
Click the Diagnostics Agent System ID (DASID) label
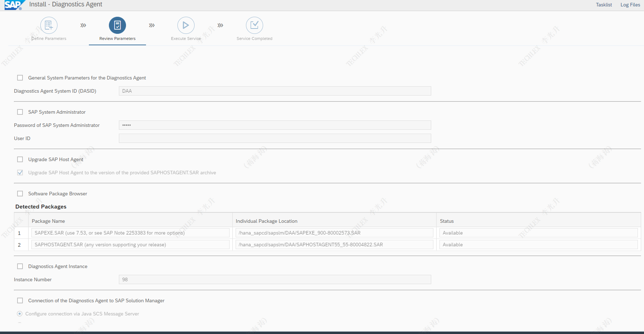coord(55,91)
